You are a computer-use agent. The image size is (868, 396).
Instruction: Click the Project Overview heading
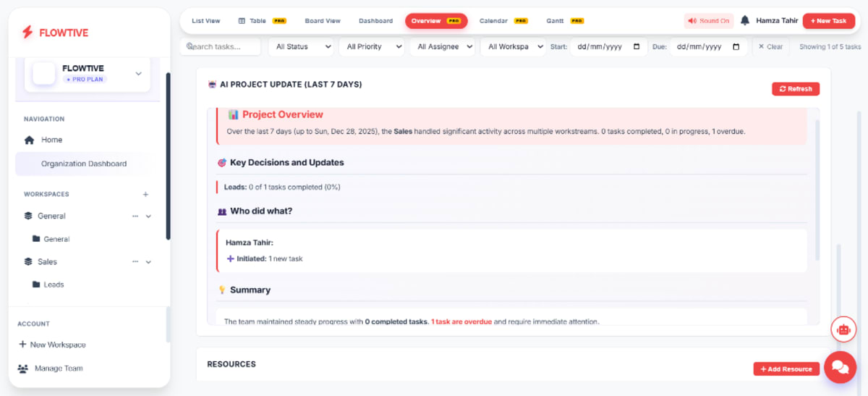pos(283,114)
